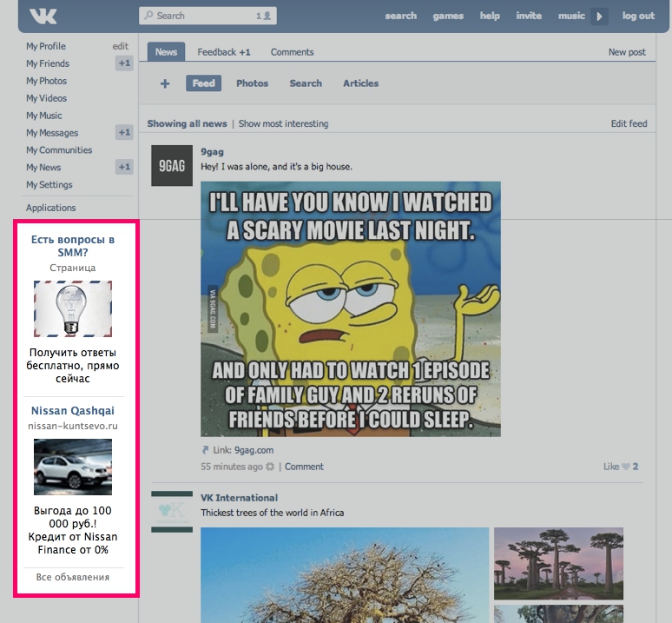The height and width of the screenshot is (623, 672).
Task: Open music in the top navigation
Action: pyautogui.click(x=571, y=16)
